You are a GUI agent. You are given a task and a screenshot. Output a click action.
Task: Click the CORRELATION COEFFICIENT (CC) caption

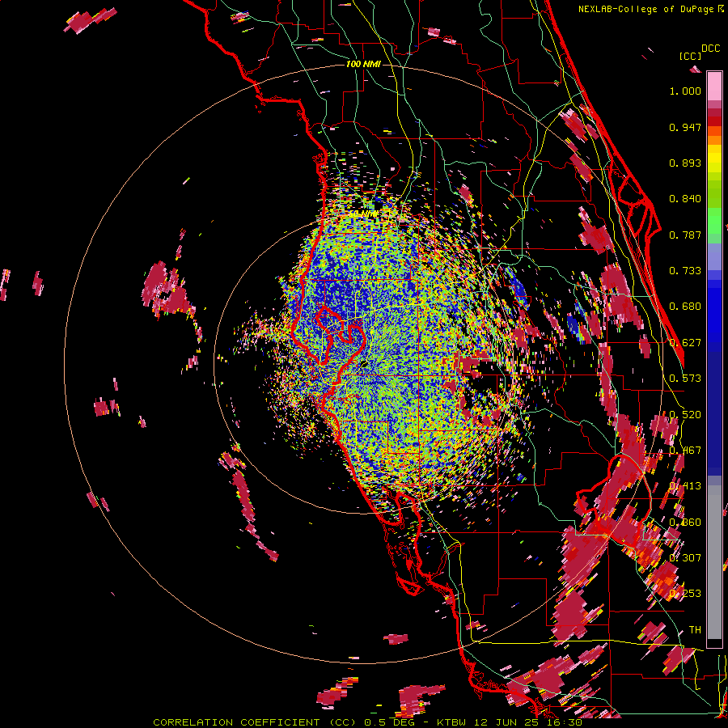pos(255,722)
